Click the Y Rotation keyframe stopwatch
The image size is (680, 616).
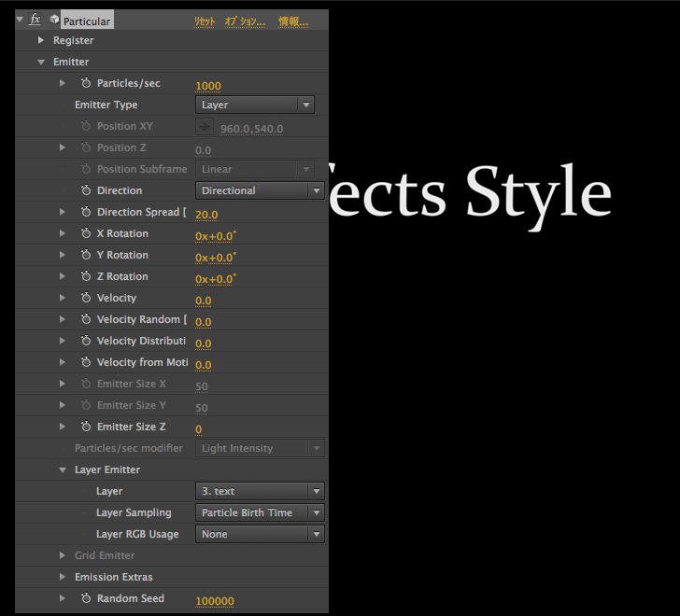[x=86, y=256]
